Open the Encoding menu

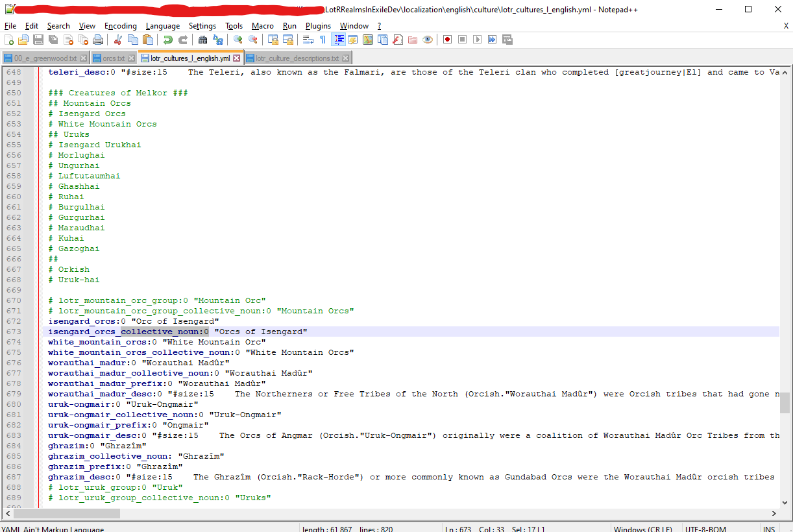coord(121,26)
